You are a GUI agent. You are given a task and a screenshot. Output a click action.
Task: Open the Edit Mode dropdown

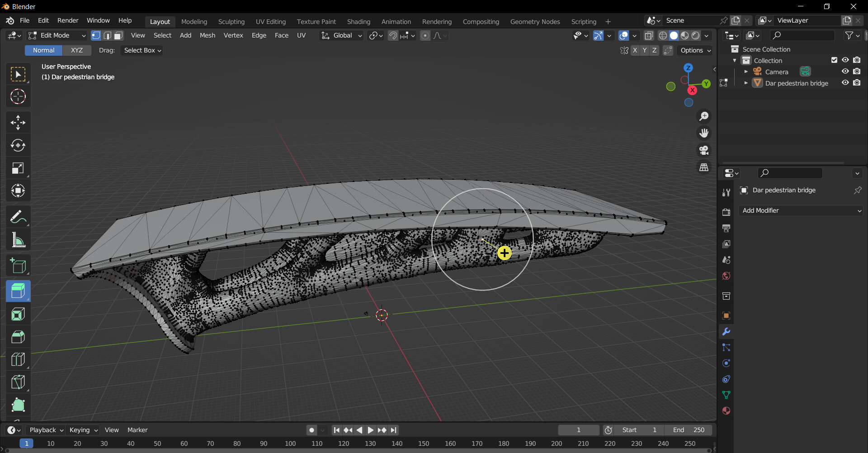[57, 35]
